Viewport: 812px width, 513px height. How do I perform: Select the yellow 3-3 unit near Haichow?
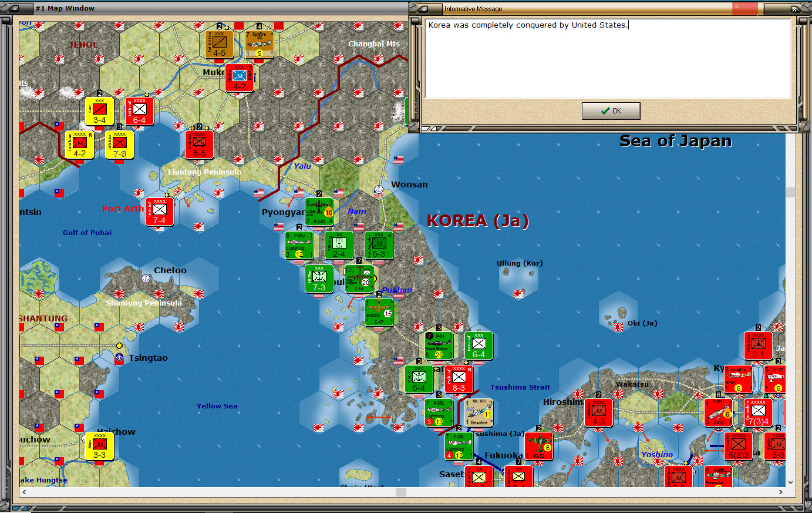(x=100, y=446)
